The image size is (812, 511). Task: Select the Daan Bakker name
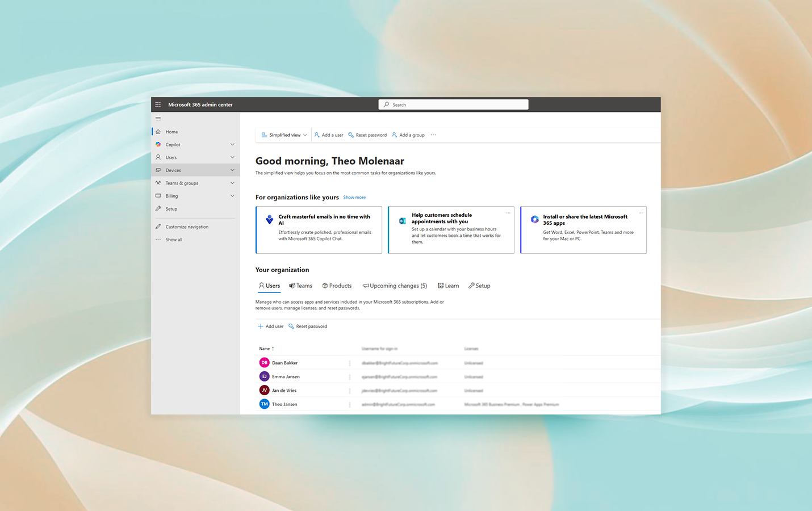(x=284, y=363)
